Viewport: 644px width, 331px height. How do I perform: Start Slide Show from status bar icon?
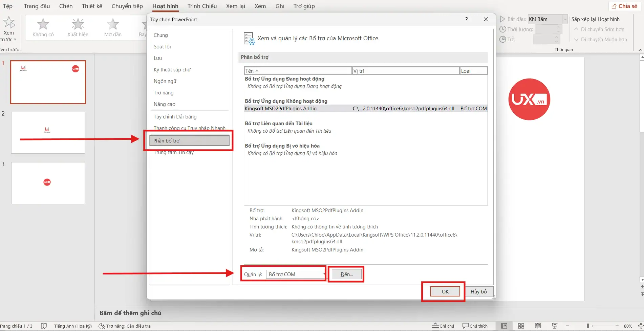tap(555, 326)
